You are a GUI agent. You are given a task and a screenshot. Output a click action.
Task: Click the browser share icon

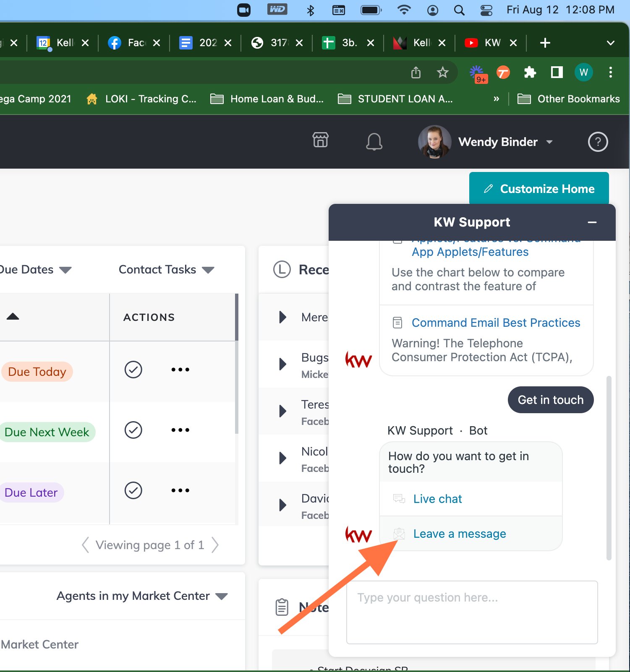click(416, 73)
